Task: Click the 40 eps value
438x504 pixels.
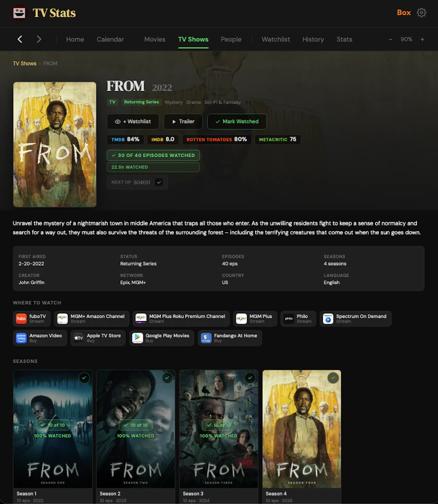Action: (x=230, y=264)
